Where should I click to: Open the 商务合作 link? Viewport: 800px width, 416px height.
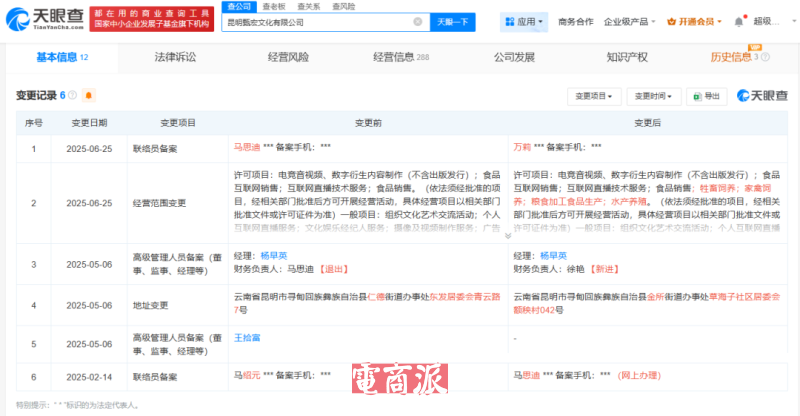576,22
